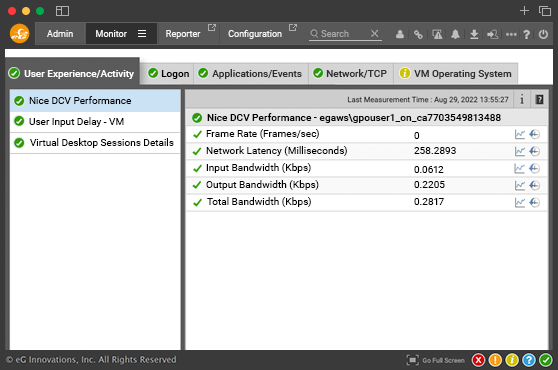
Task: Filter by green normal status icon
Action: pos(546,360)
